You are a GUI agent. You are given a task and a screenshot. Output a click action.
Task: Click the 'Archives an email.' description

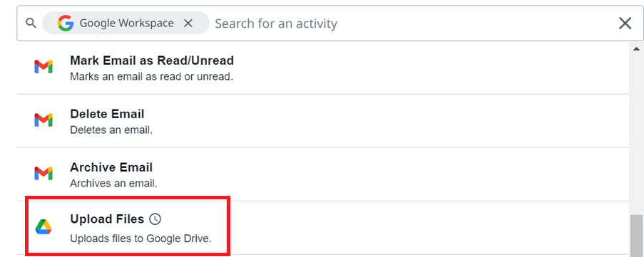(114, 183)
